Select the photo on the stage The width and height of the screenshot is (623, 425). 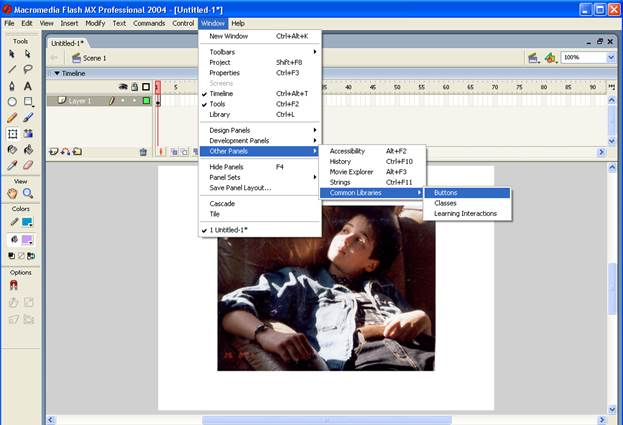(326, 288)
